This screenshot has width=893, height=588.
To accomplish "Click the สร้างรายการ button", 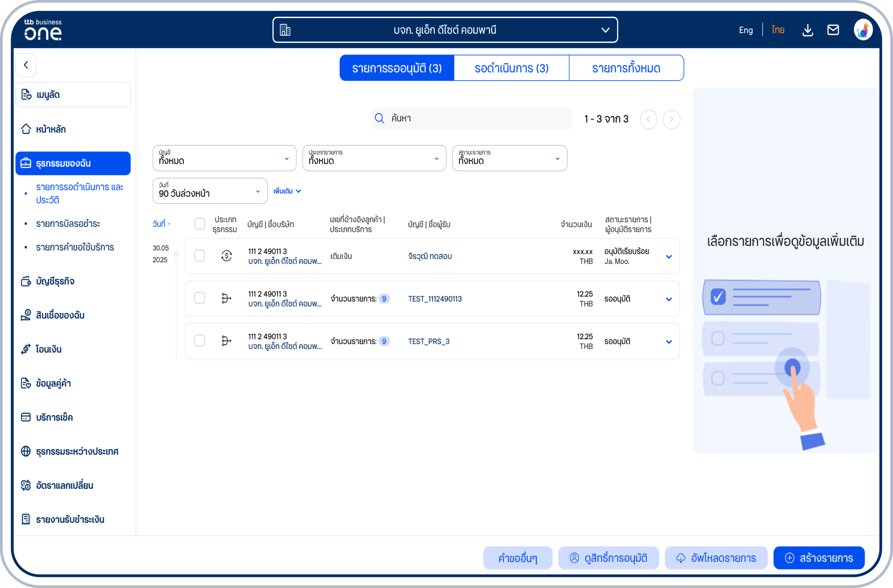I will tap(819, 558).
